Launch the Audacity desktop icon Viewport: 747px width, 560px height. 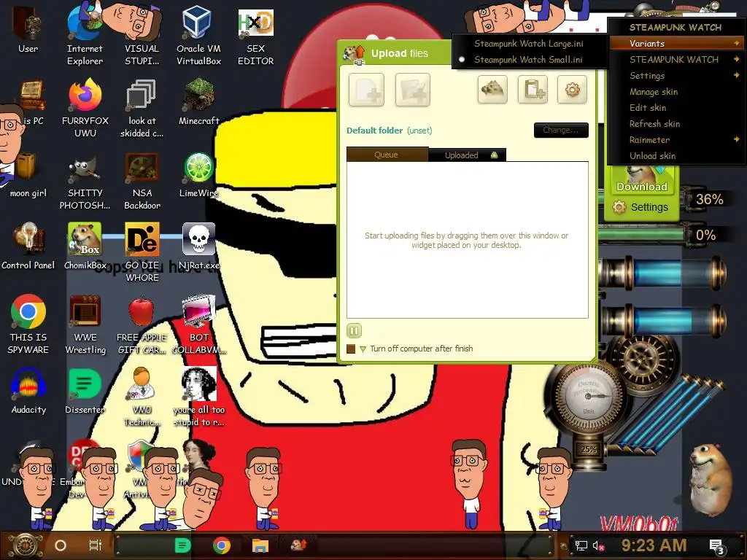click(x=28, y=391)
